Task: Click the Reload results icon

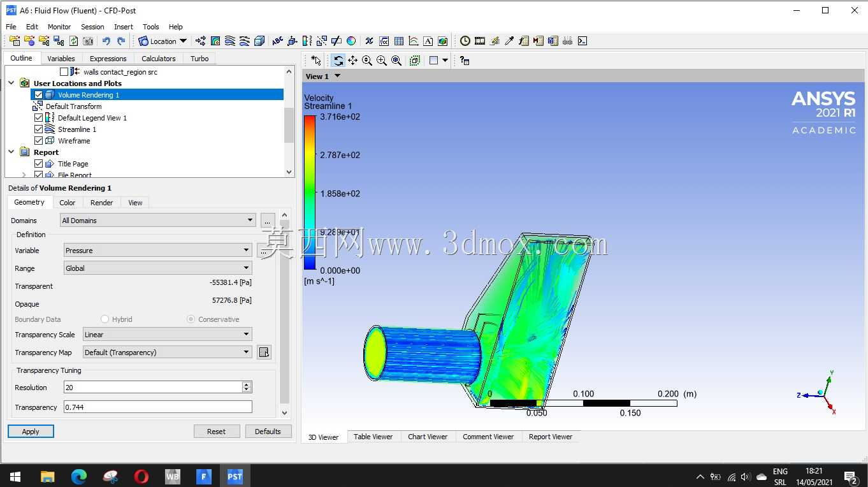Action: [73, 41]
